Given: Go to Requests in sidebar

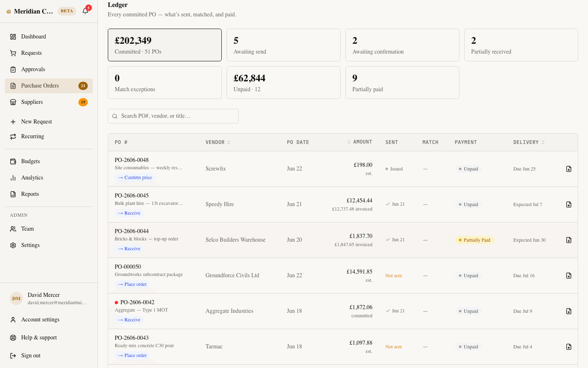Looking at the screenshot, I should pyautogui.click(x=49, y=53).
